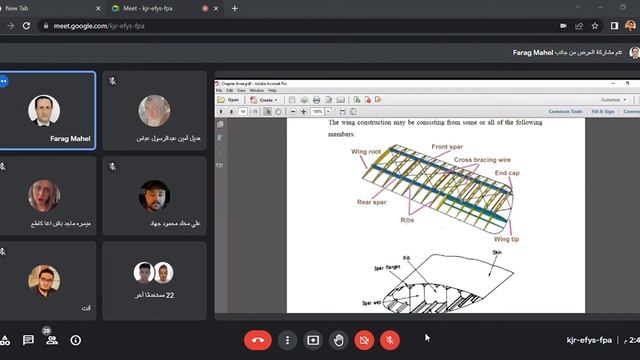This screenshot has height=360, width=640.
Task: Select the Meet - kjr-efys-fpa tab
Action: click(x=164, y=8)
